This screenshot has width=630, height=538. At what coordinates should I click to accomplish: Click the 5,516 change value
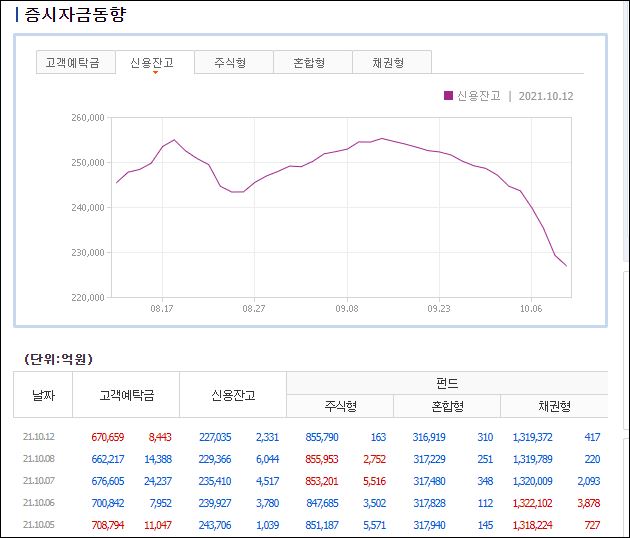click(x=374, y=481)
